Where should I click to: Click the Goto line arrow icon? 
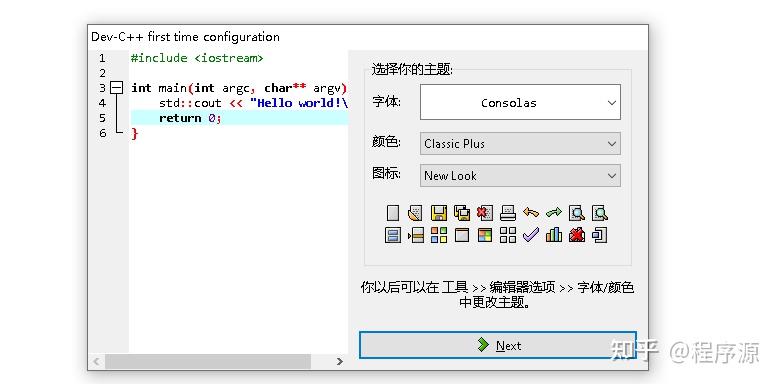point(415,235)
